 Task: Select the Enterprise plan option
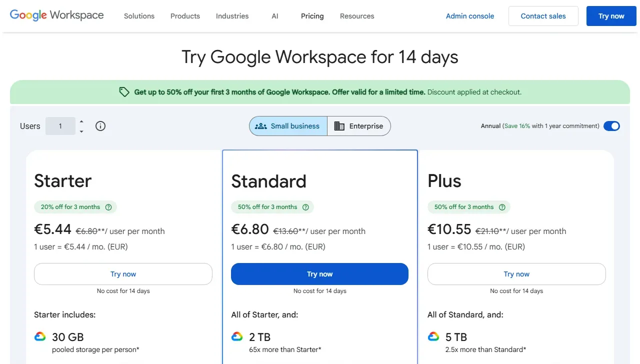point(359,126)
